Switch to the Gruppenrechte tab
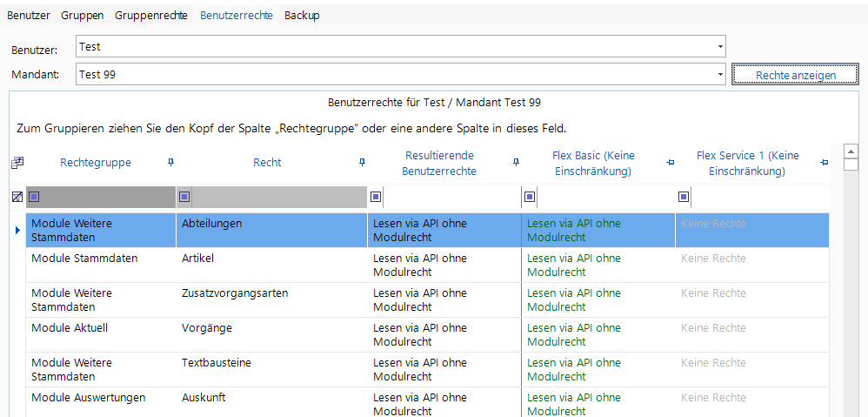 tap(150, 16)
